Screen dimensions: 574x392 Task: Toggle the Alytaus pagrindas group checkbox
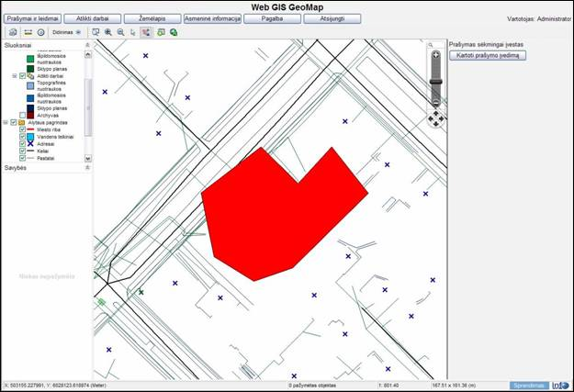pos(14,122)
